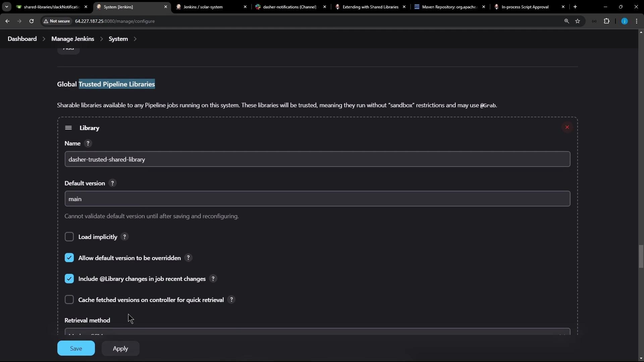Click the Apply button
The width and height of the screenshot is (644, 362).
point(120,349)
